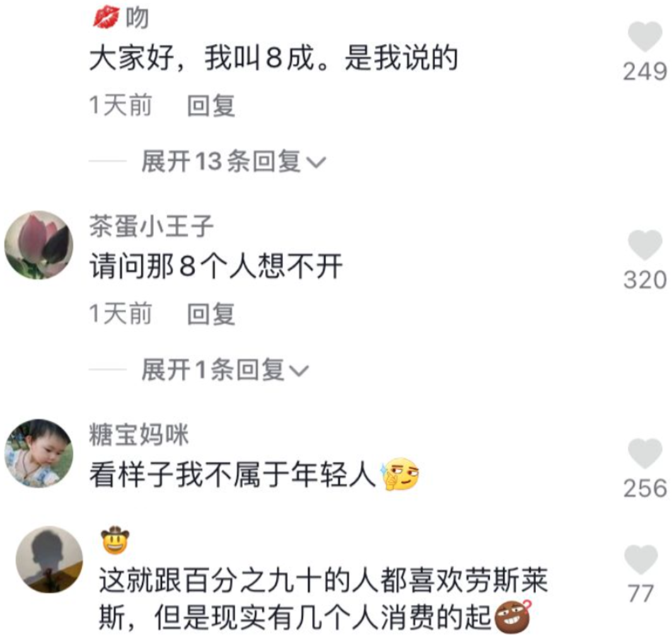The image size is (672, 644).
Task: Reply to the 大家好，我叫8成 comment
Action: tap(211, 105)
